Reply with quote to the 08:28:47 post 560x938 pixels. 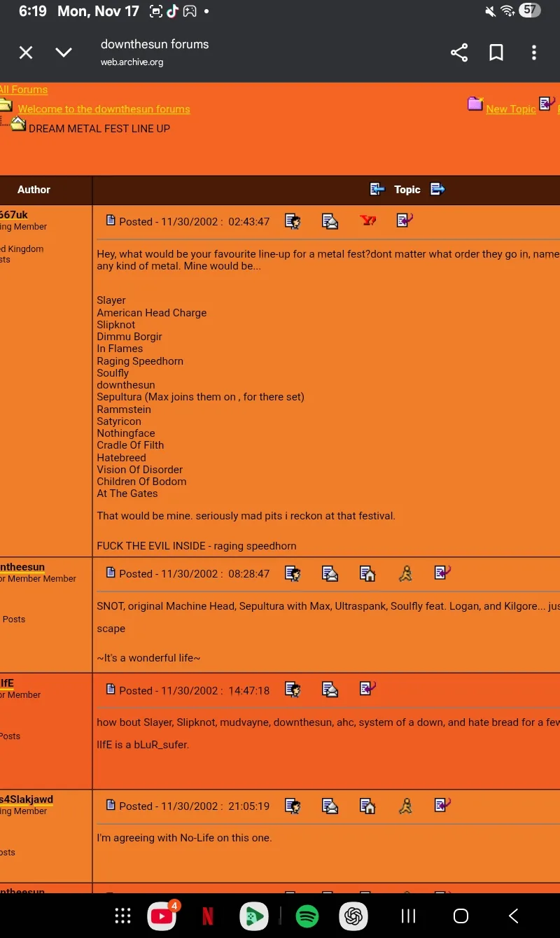(x=442, y=573)
